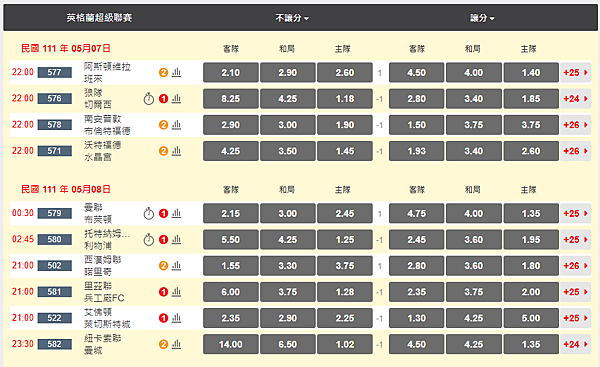Click red number 1 badge for match 581

click(163, 292)
